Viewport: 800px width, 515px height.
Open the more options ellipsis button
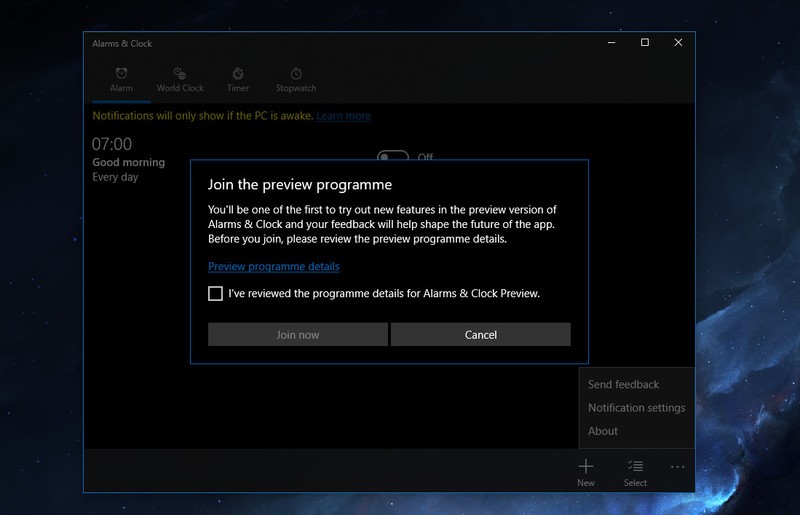click(x=678, y=467)
